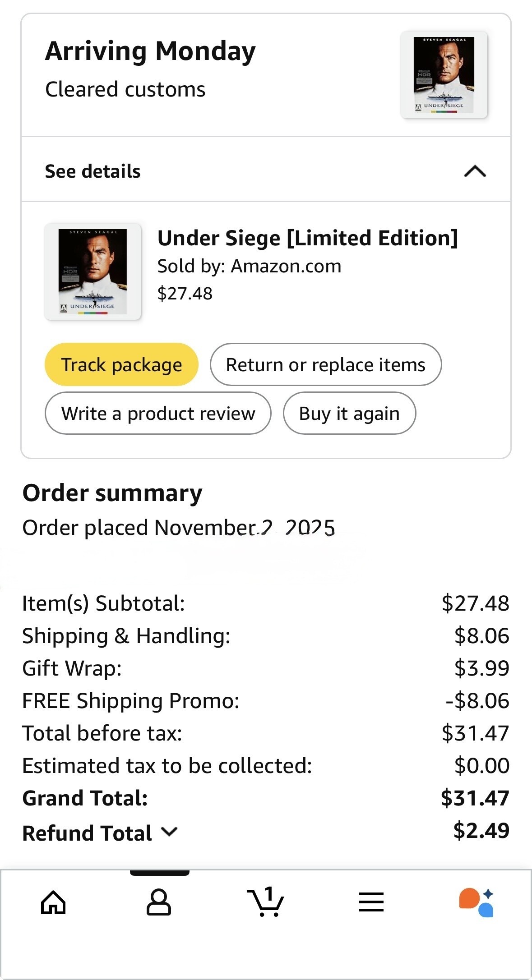The height and width of the screenshot is (980, 532).
Task: Tap the Refund Total label
Action: point(87,833)
